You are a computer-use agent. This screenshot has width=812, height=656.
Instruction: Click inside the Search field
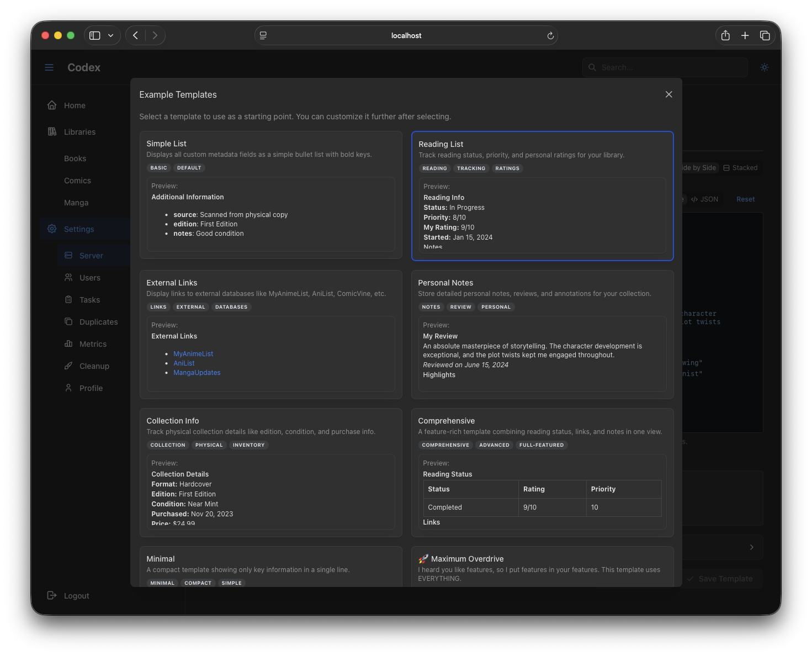coord(665,67)
